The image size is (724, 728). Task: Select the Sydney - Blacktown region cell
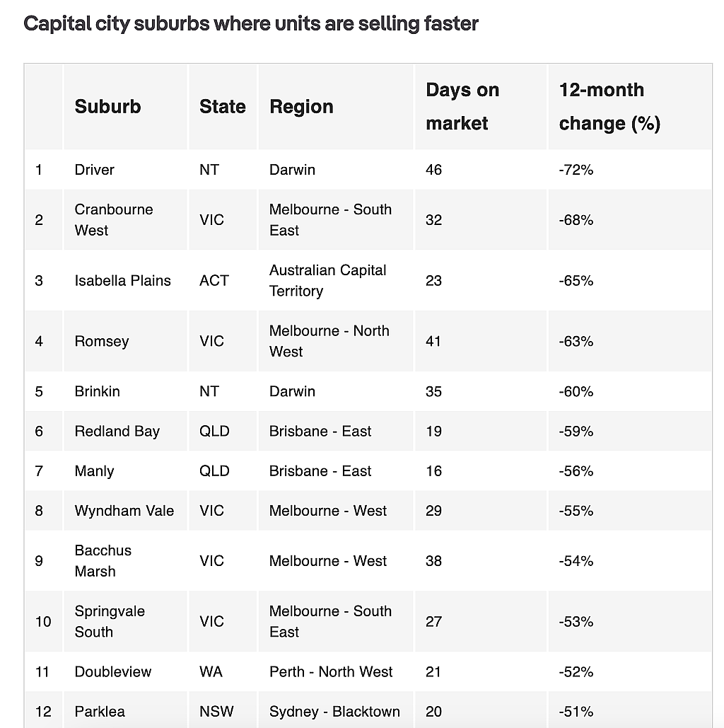click(x=336, y=711)
